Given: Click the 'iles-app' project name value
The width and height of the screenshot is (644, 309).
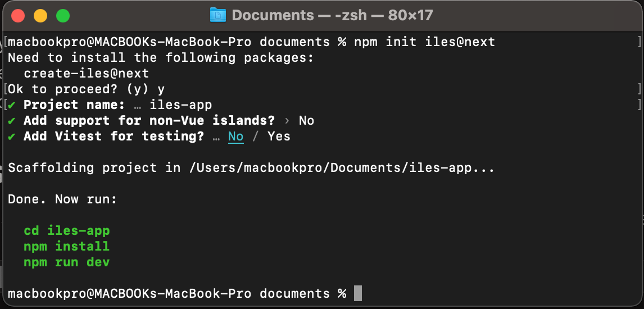Looking at the screenshot, I should 181,105.
